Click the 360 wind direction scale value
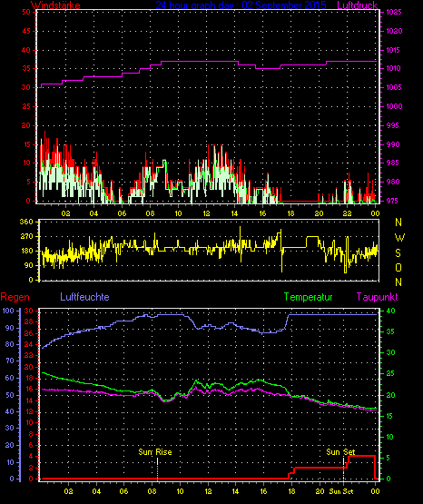 pos(26,222)
